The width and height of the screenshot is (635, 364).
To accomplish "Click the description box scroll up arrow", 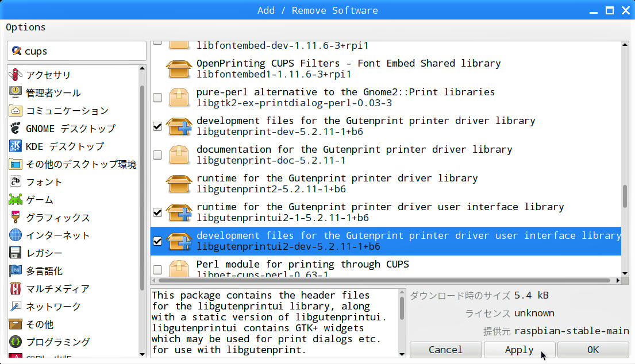I will pyautogui.click(x=402, y=292).
